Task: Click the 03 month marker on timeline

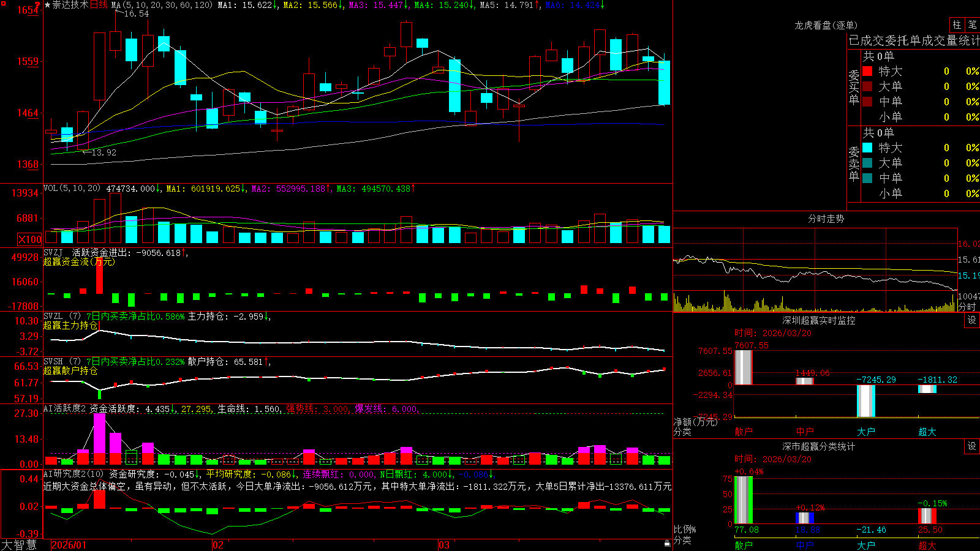Action: tap(444, 545)
